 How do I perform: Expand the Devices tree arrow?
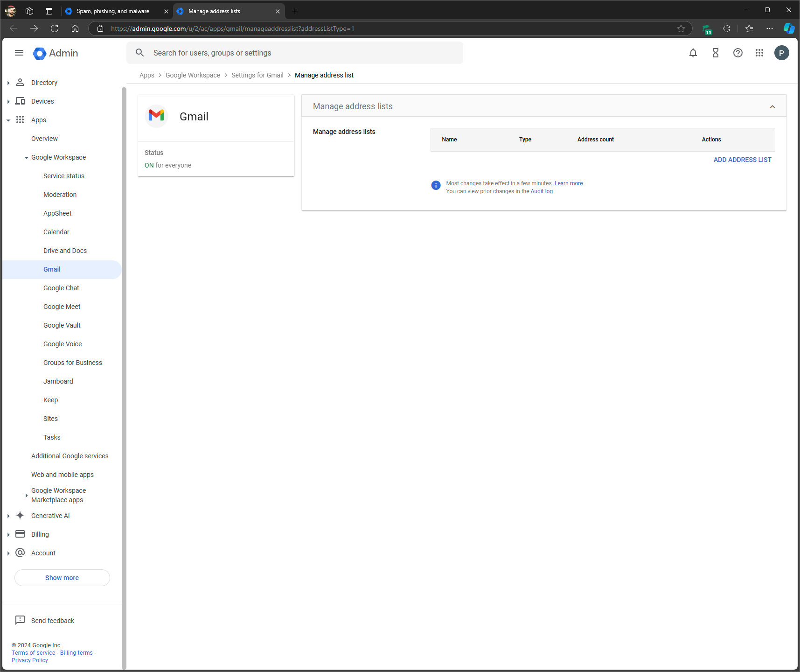click(x=8, y=102)
